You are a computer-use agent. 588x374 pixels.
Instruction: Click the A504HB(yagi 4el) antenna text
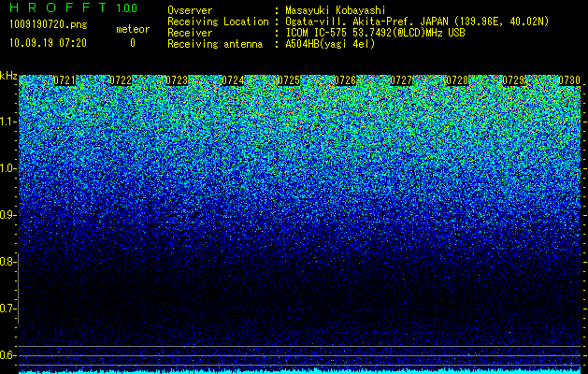(330, 44)
